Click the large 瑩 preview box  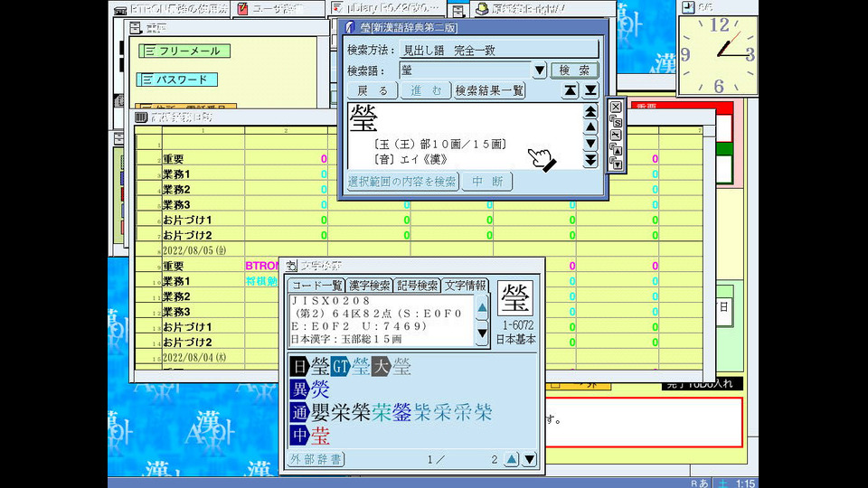[515, 298]
